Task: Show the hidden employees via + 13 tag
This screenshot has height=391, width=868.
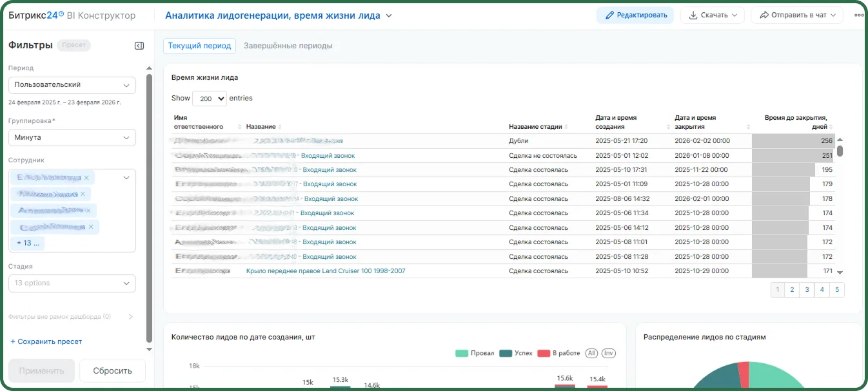Action: point(27,243)
